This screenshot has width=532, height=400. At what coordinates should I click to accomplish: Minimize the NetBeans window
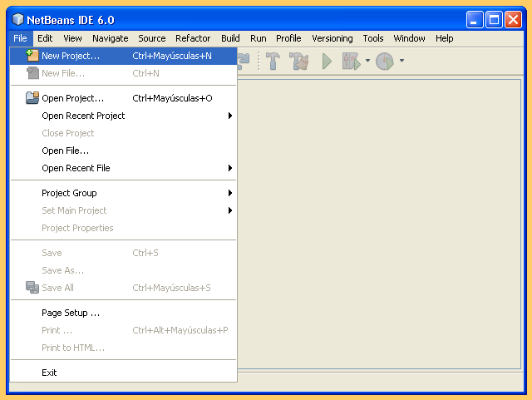coord(475,19)
